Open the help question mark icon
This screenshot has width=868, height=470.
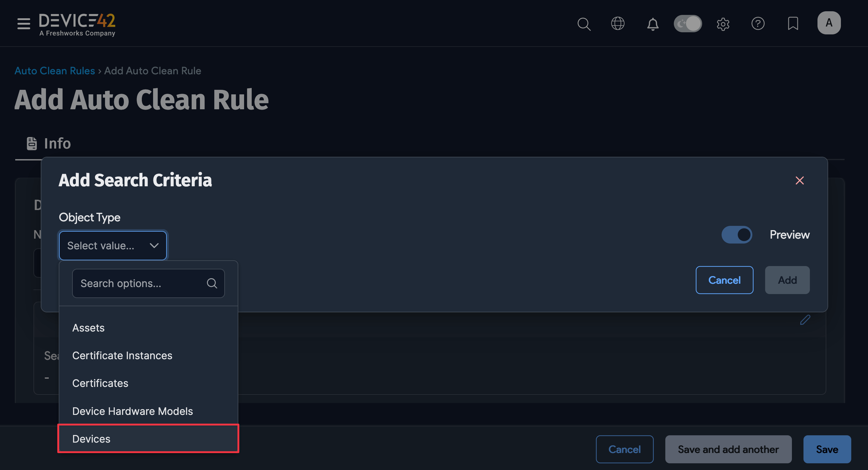tap(758, 23)
